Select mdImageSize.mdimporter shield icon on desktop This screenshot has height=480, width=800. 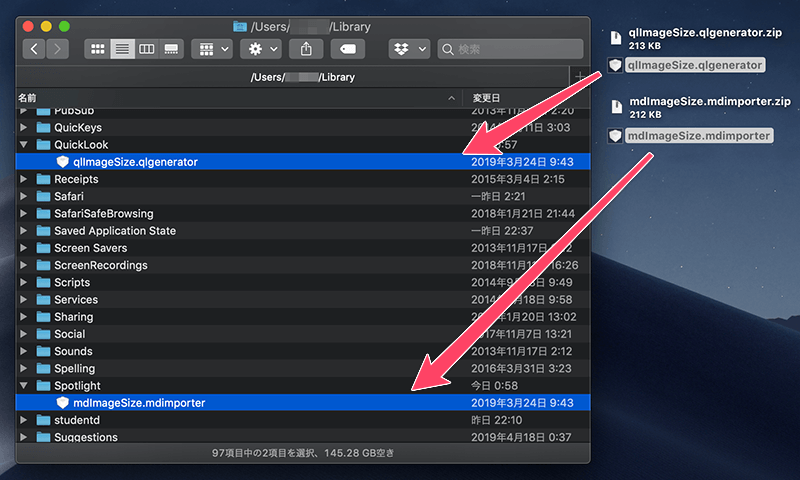click(x=615, y=136)
